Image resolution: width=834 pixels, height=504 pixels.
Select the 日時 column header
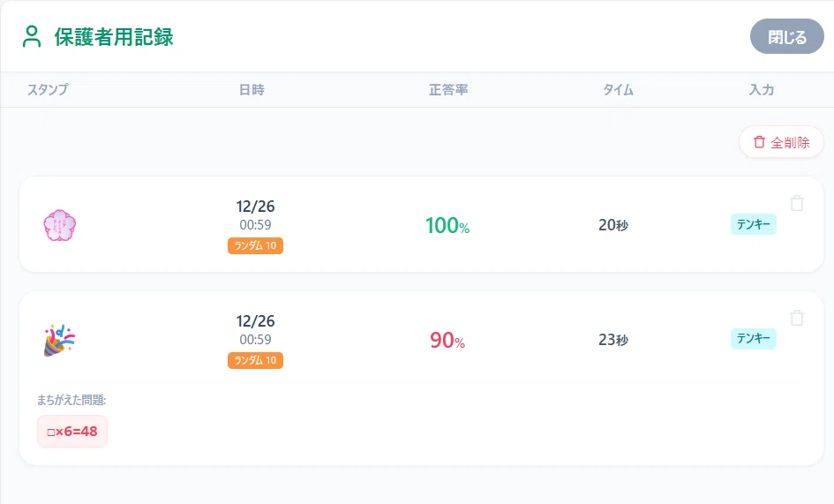click(252, 89)
